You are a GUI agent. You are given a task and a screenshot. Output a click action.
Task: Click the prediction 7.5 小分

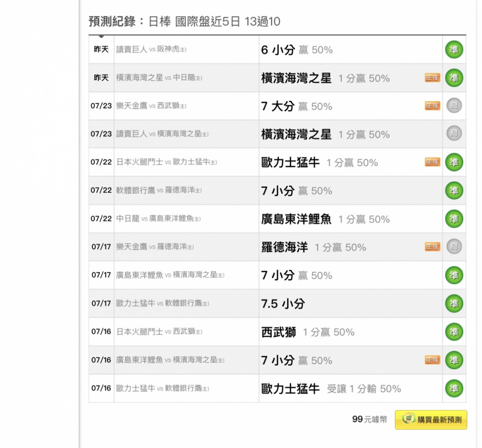click(283, 304)
